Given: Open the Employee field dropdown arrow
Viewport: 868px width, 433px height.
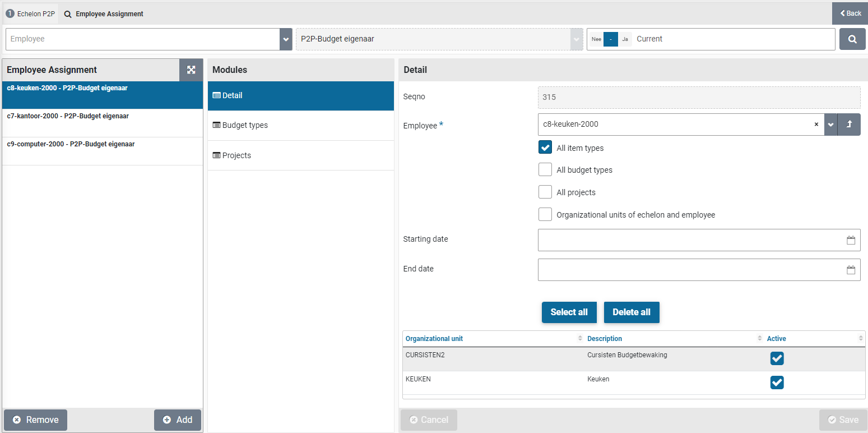Looking at the screenshot, I should pyautogui.click(x=830, y=125).
